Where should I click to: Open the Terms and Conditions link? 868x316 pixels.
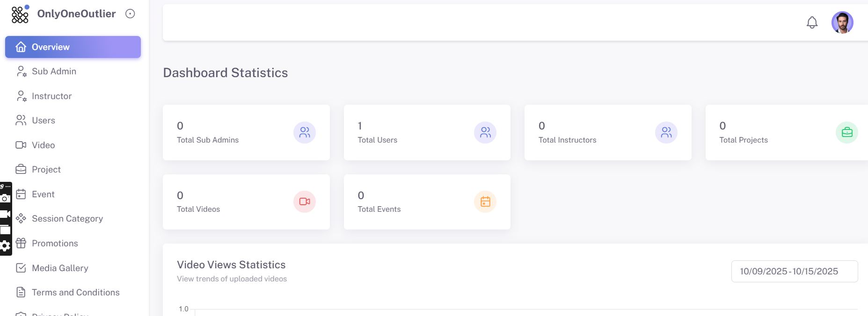coord(76,293)
